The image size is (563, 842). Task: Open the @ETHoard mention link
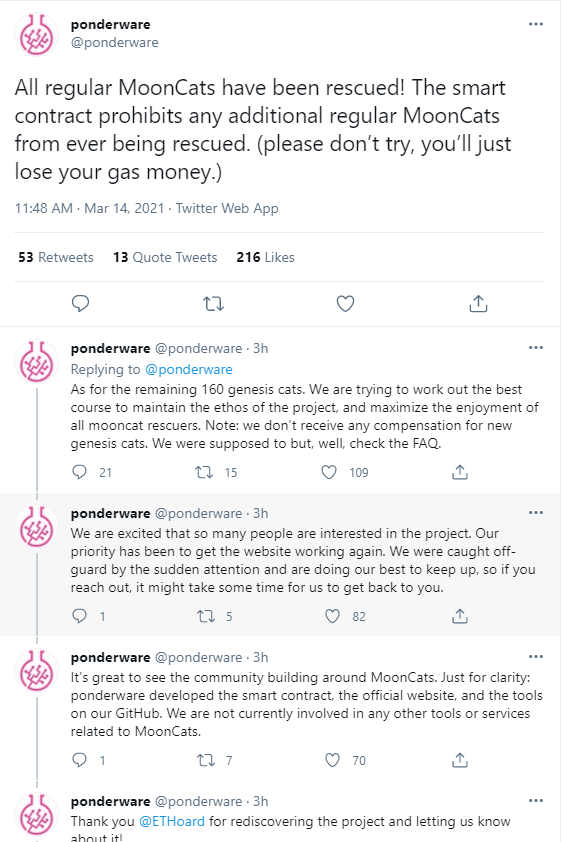(172, 821)
